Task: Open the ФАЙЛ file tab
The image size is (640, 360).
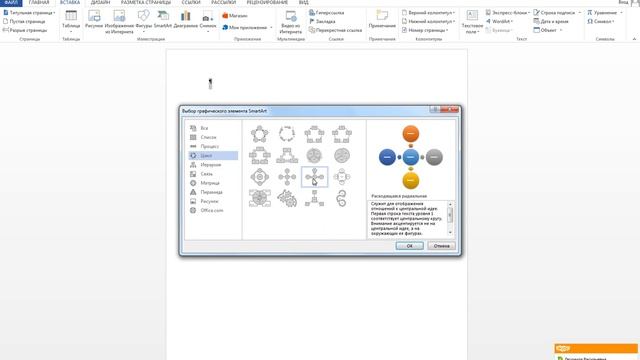Action: 11,2
